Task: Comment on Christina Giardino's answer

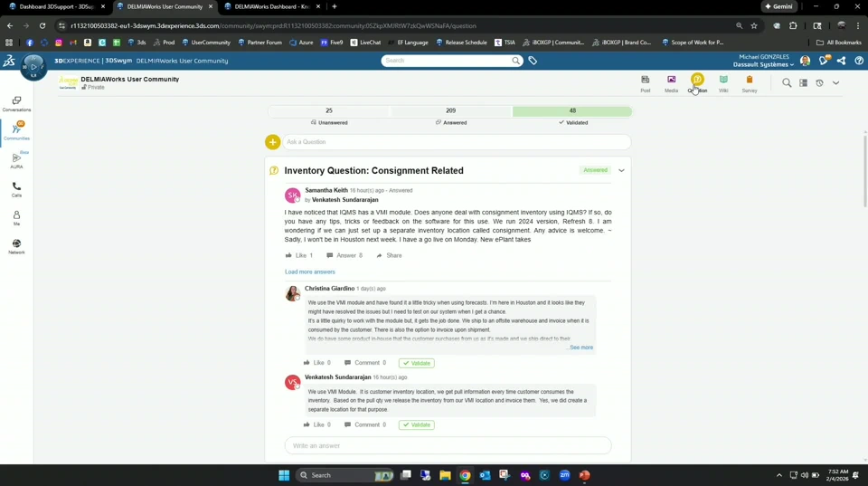Action: [x=365, y=362]
